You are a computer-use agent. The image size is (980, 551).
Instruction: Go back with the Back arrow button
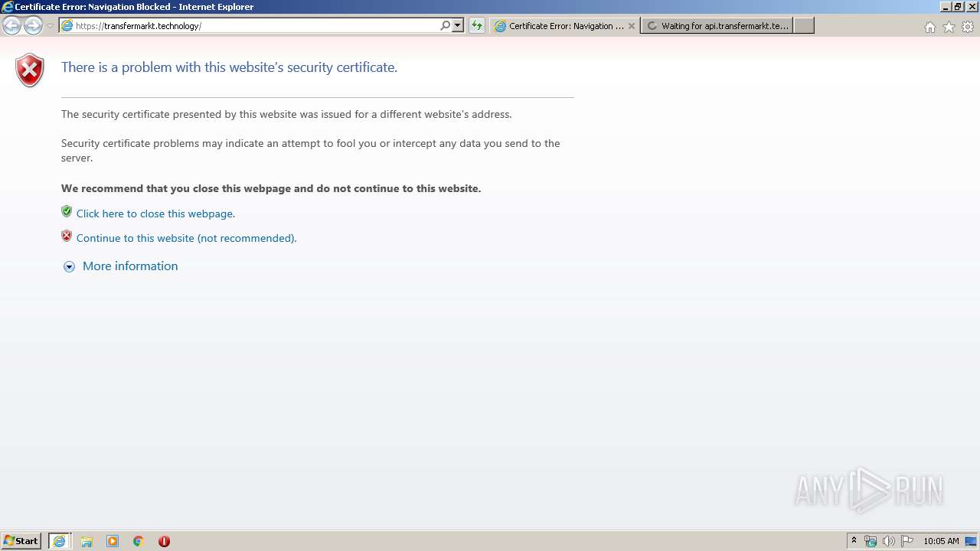pos(11,25)
